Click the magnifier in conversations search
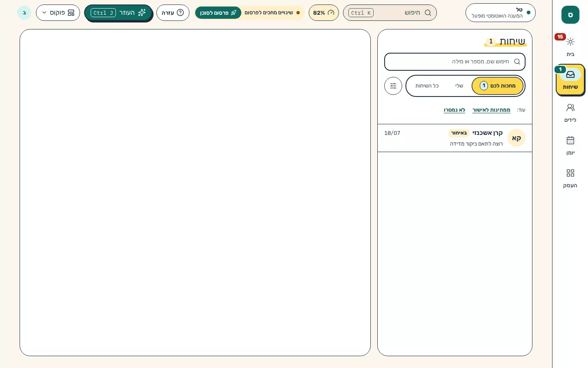 [x=517, y=62]
